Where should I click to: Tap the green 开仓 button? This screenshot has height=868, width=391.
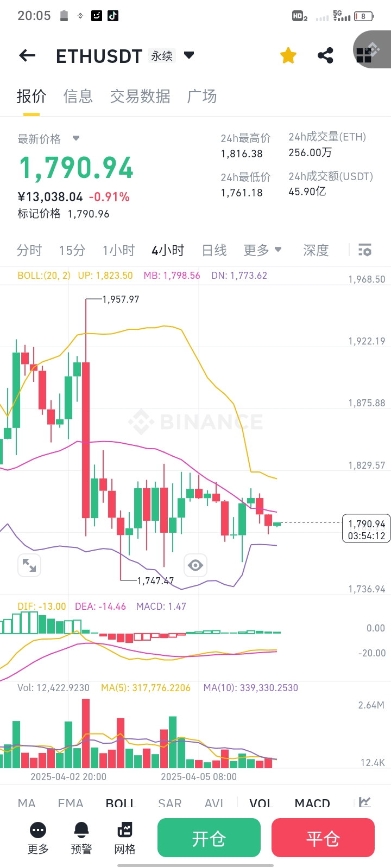tap(209, 838)
